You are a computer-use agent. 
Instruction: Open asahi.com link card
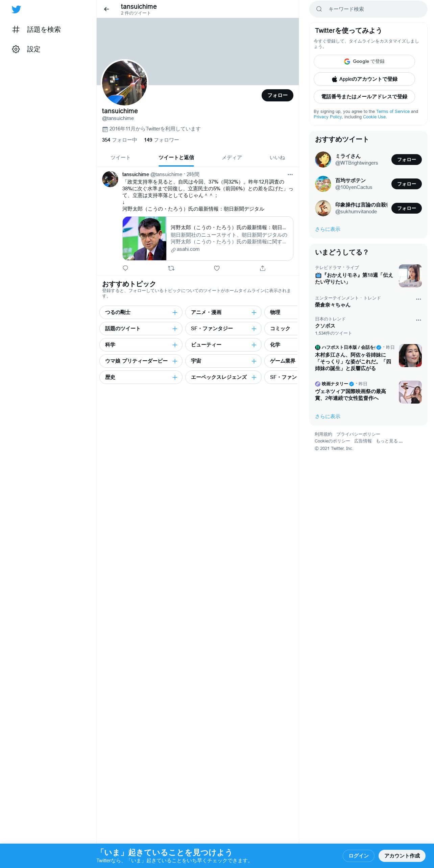coord(208,238)
